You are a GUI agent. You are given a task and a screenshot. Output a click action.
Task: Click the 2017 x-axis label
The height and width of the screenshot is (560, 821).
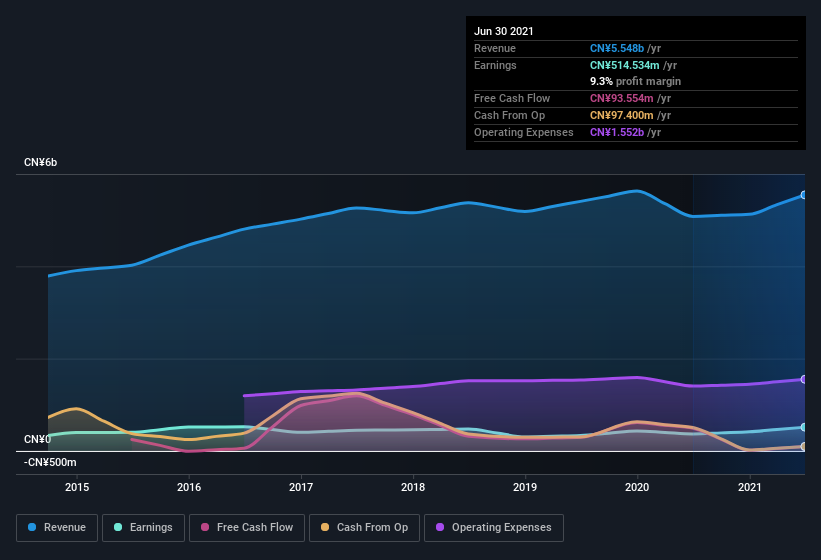(x=301, y=487)
